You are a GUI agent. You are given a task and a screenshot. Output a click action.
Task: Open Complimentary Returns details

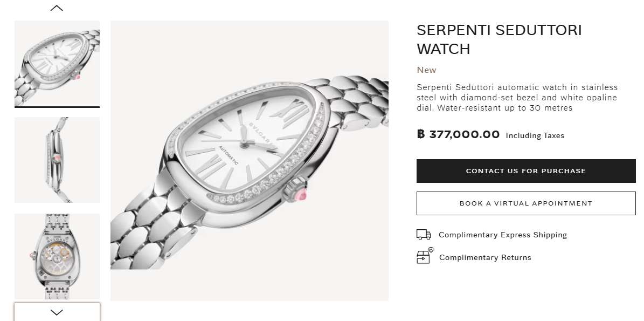tap(485, 257)
